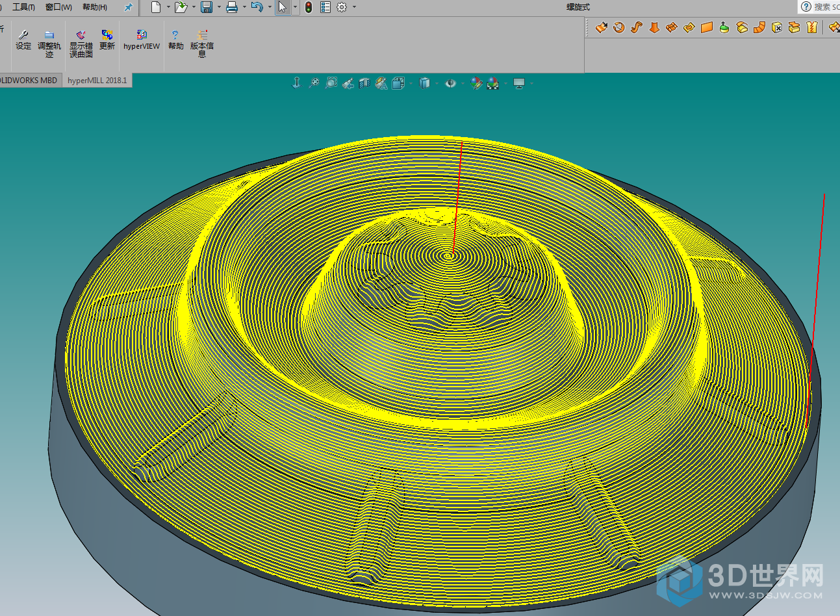The height and width of the screenshot is (616, 840).
Task: Click the Previous View icon
Action: click(x=348, y=83)
